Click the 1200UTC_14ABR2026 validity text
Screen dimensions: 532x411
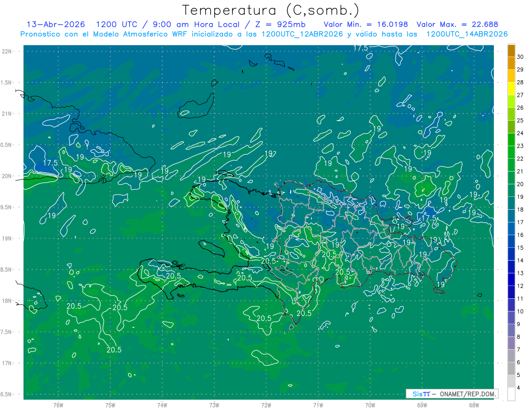pos(467,34)
